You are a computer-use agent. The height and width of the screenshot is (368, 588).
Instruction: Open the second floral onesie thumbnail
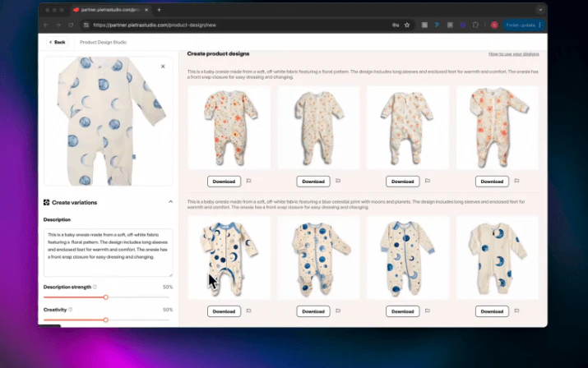click(x=318, y=128)
